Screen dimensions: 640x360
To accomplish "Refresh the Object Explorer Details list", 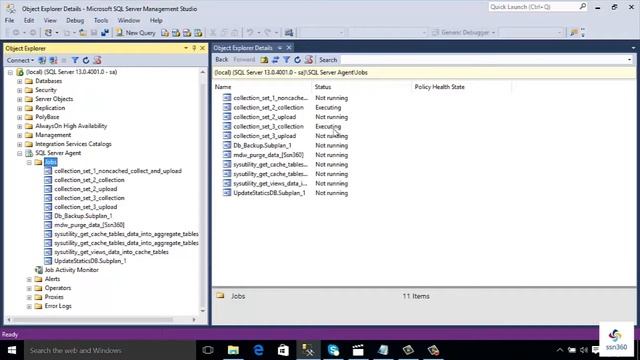I will 298,60.
